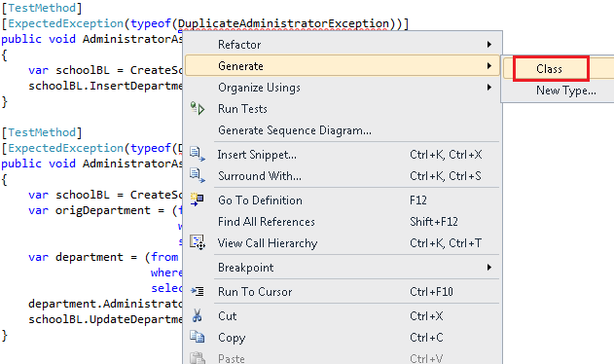Click the View Call Hierarchy icon

pyautogui.click(x=198, y=242)
